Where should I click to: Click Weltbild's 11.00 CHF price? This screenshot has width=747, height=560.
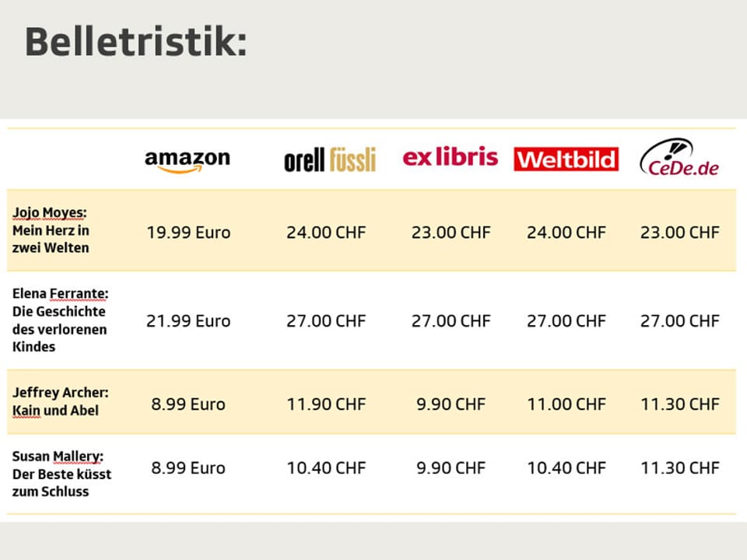566,404
